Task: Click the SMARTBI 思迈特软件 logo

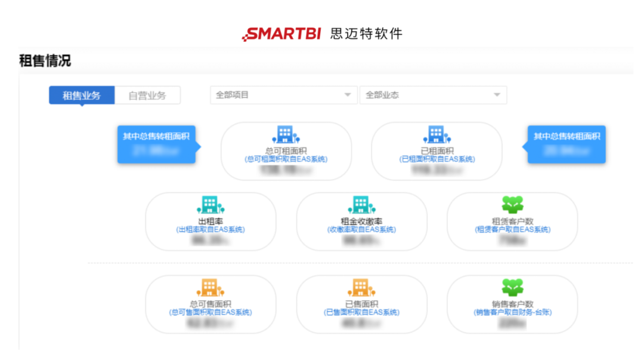Action: point(322,33)
